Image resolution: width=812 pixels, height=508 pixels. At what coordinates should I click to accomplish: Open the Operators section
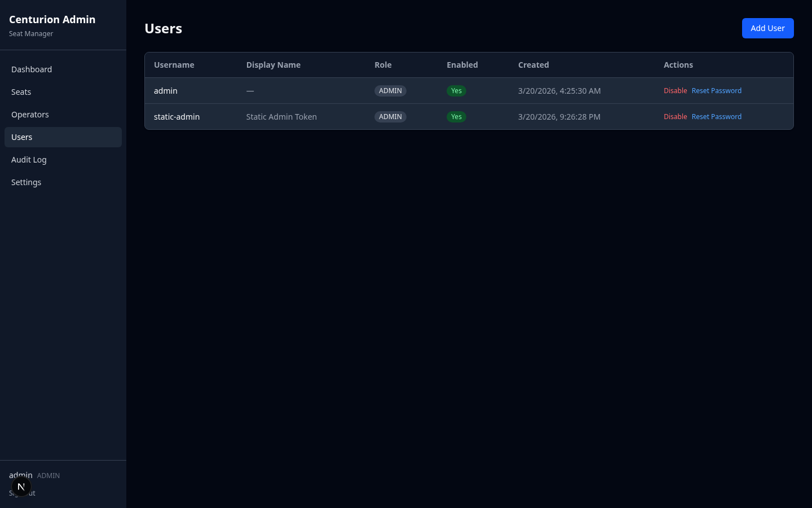(x=30, y=115)
